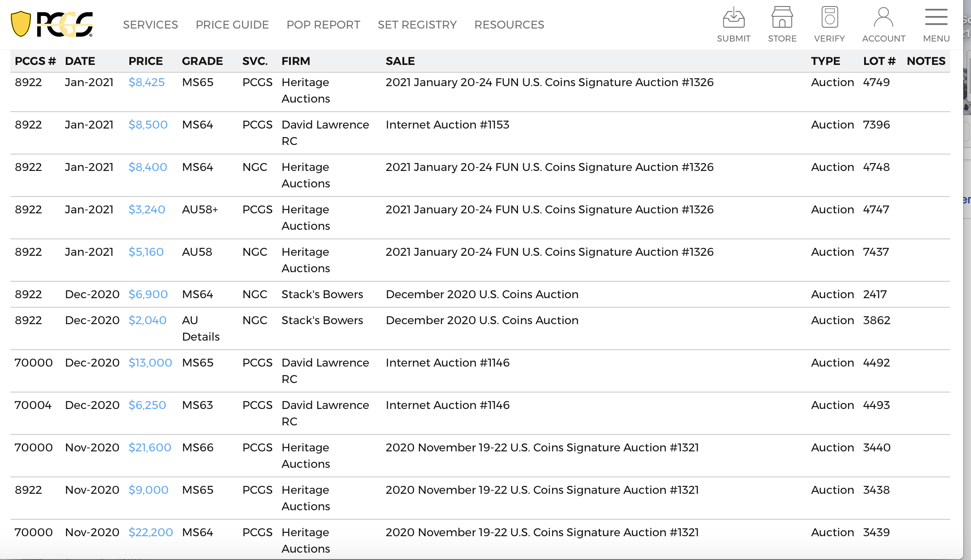Sort by the DATE column header
The image size is (971, 560).
(80, 61)
